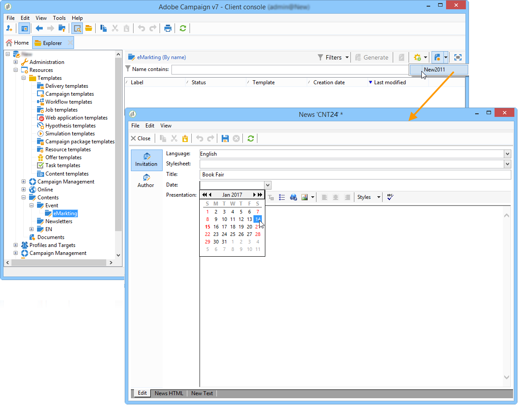Switch to the New Text tab

click(202, 393)
